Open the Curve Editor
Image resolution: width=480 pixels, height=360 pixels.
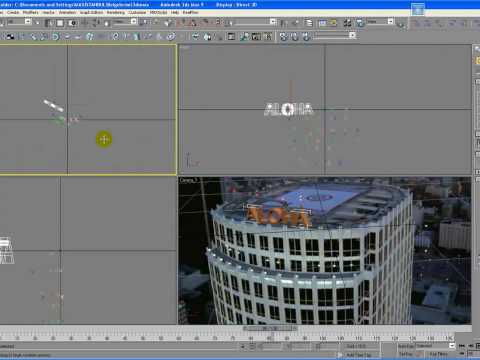pos(322,23)
